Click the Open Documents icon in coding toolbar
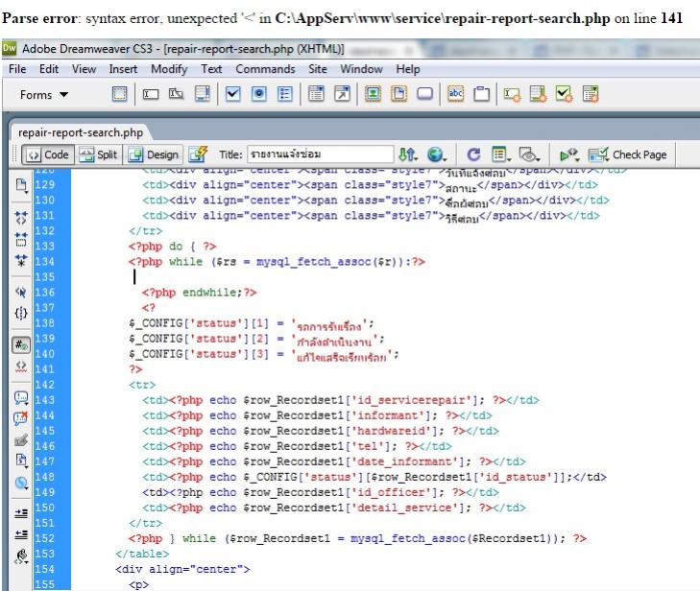Viewport: 700px width, 591px height. [x=20, y=186]
